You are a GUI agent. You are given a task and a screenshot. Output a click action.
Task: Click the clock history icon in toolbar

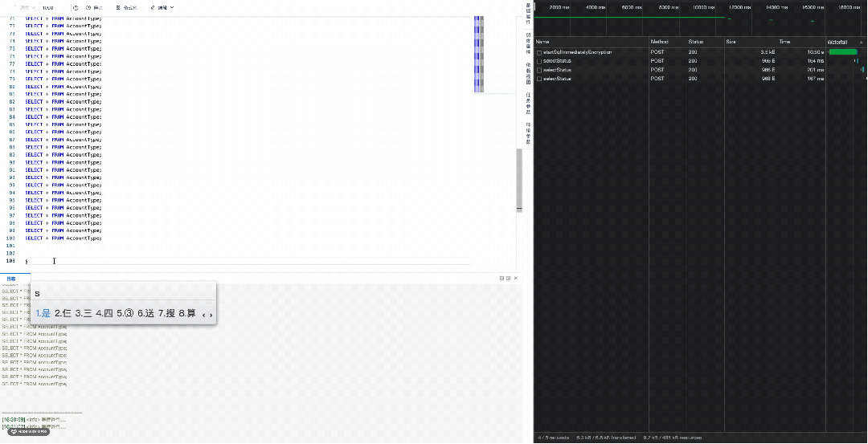(x=76, y=8)
